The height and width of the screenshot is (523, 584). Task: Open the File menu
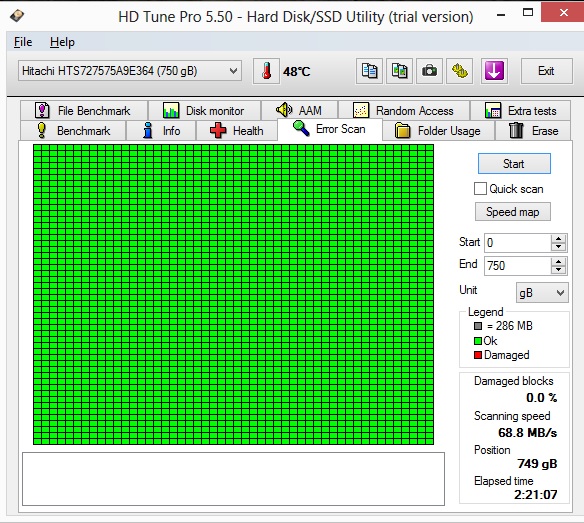click(x=23, y=42)
